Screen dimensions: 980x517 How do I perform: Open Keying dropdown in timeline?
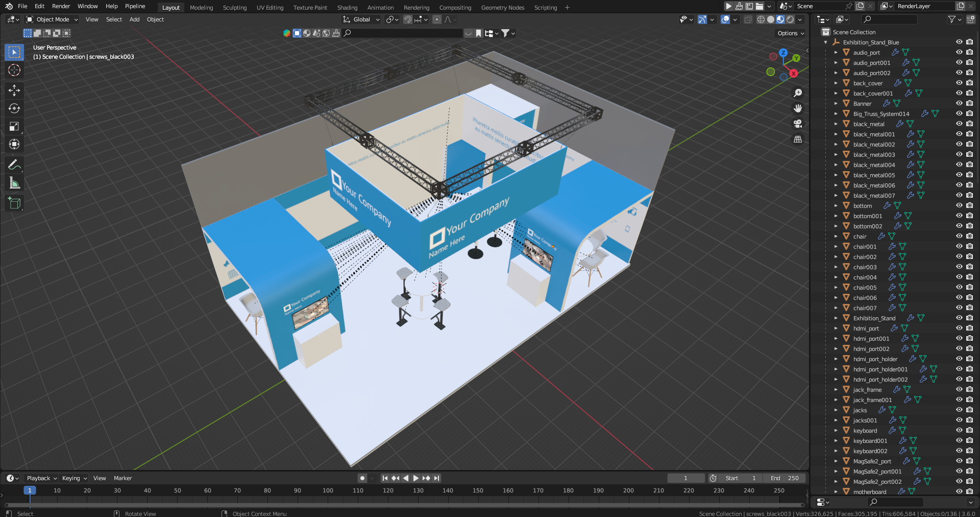(74, 478)
